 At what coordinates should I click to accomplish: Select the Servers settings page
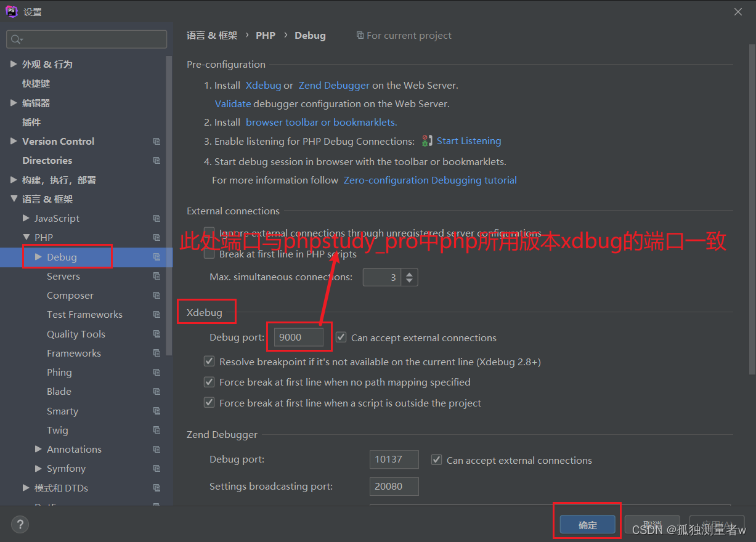click(63, 276)
